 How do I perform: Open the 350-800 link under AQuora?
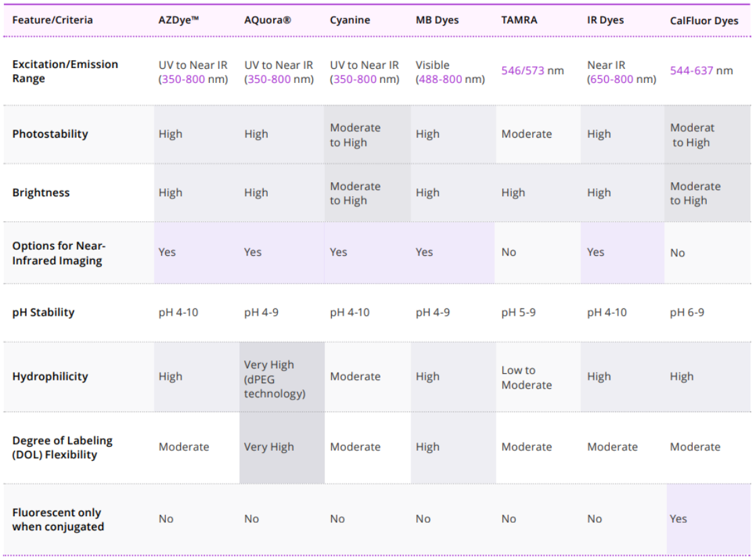pyautogui.click(x=269, y=79)
